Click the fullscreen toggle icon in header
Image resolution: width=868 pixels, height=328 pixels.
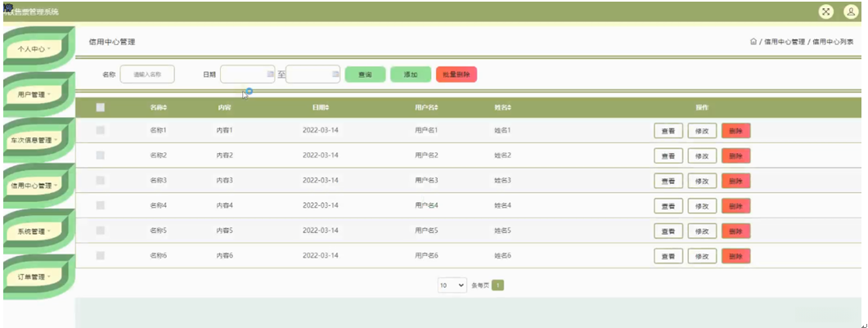826,11
